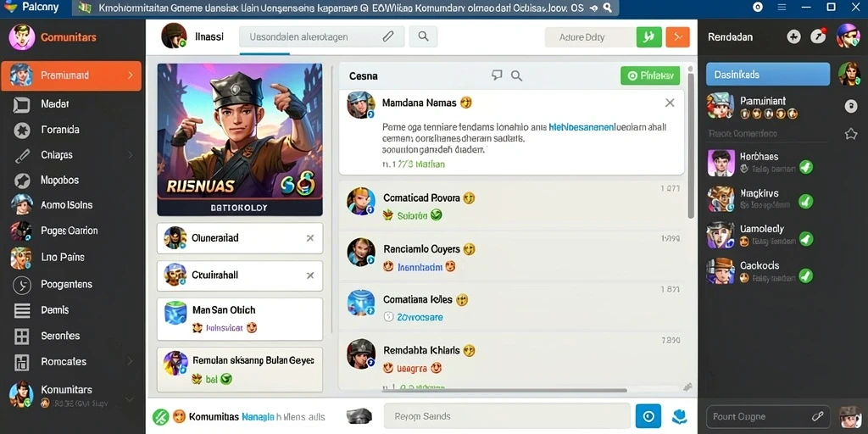Click the Zovvocsare link under Comatiana Kiles
This screenshot has height=434, width=868.
(x=420, y=318)
